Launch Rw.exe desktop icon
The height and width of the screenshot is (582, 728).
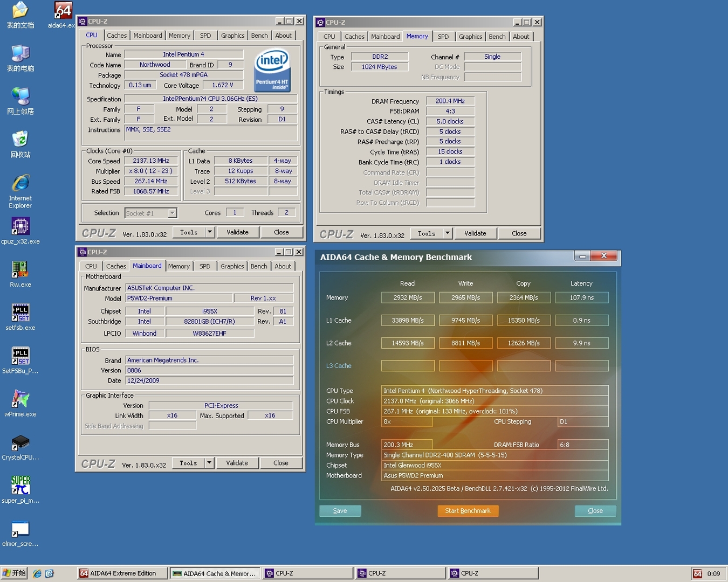(20, 274)
